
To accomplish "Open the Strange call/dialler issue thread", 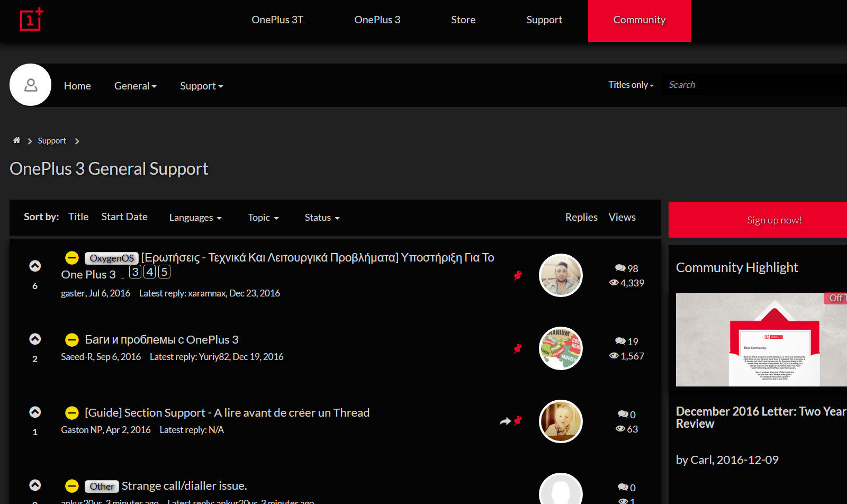I will pyautogui.click(x=184, y=486).
